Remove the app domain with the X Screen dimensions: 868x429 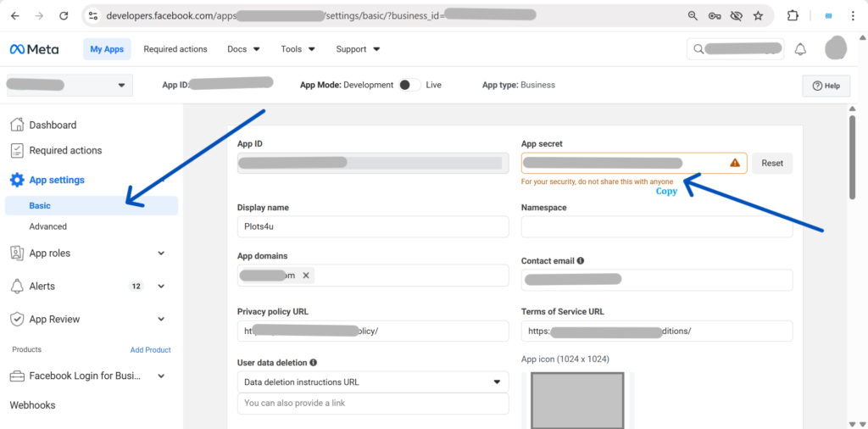click(x=305, y=275)
